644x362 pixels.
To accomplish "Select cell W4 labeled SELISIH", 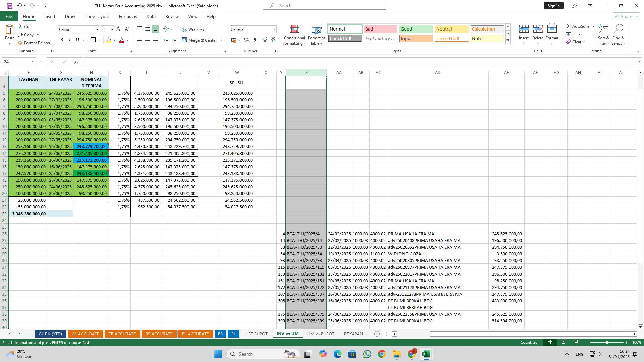I will pos(237,82).
